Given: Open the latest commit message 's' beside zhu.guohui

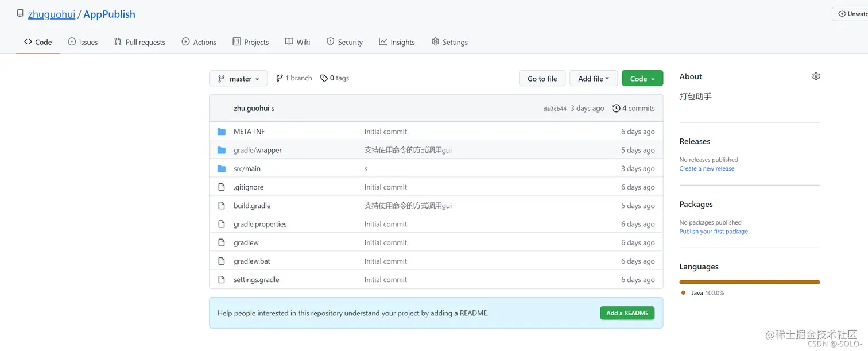Looking at the screenshot, I should [273, 108].
